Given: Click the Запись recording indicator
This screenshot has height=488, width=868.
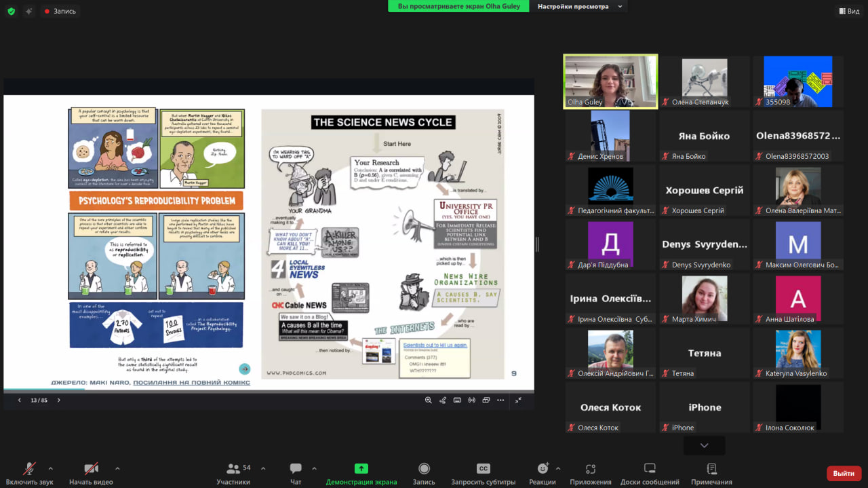Looking at the screenshot, I should pyautogui.click(x=60, y=11).
